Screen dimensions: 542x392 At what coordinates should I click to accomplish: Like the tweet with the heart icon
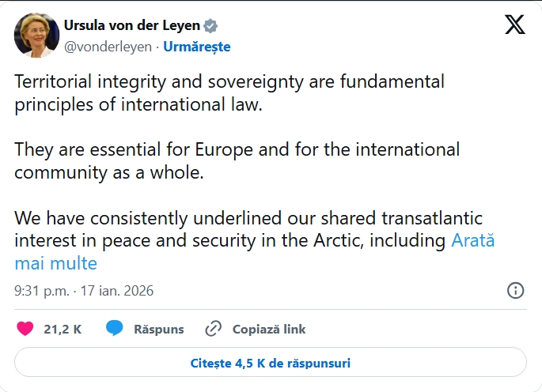pos(25,329)
